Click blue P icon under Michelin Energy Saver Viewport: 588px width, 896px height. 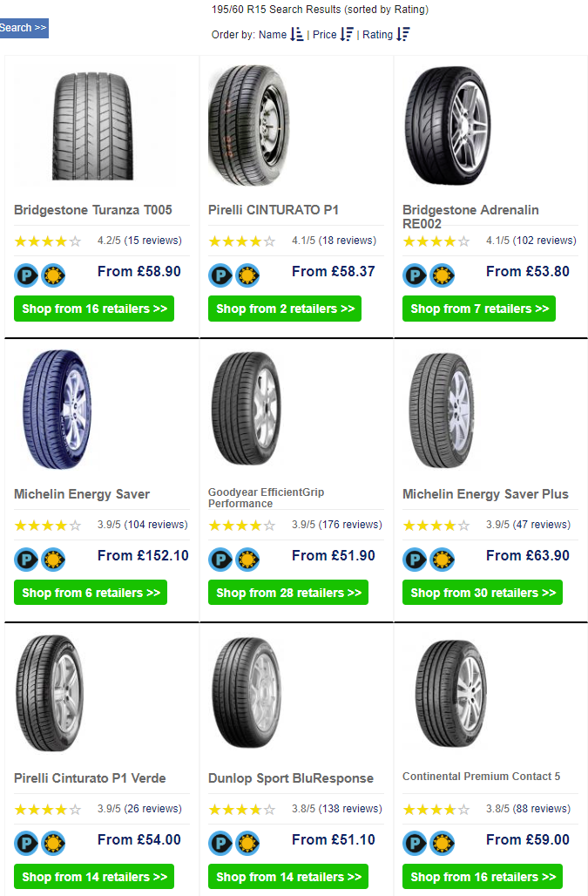pos(25,560)
